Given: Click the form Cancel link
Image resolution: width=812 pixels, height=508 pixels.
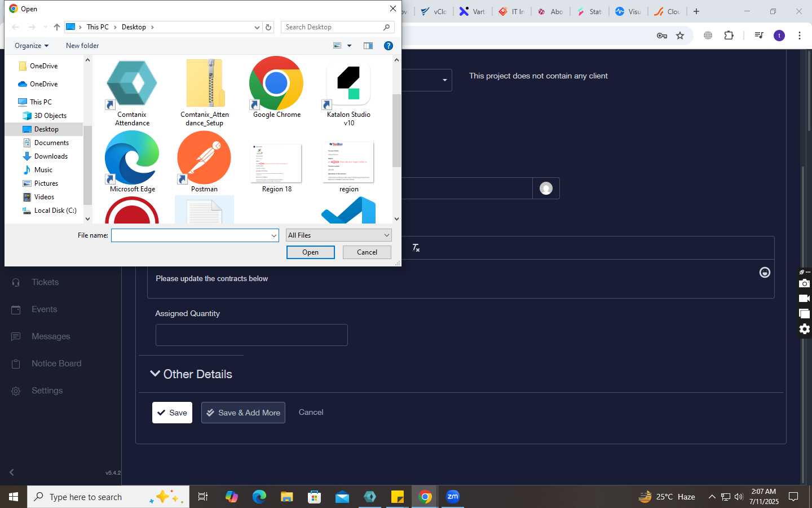Looking at the screenshot, I should point(311,413).
